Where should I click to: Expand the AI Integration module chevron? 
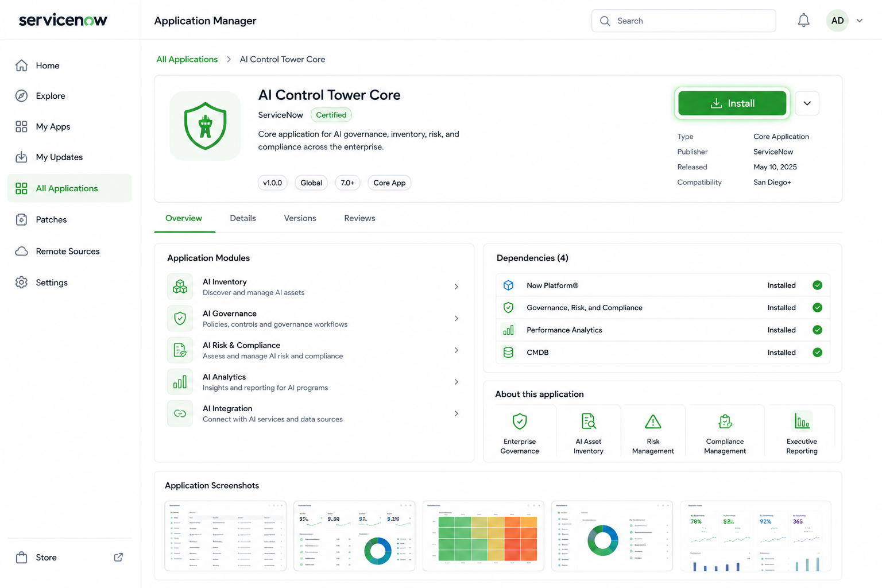click(x=457, y=413)
